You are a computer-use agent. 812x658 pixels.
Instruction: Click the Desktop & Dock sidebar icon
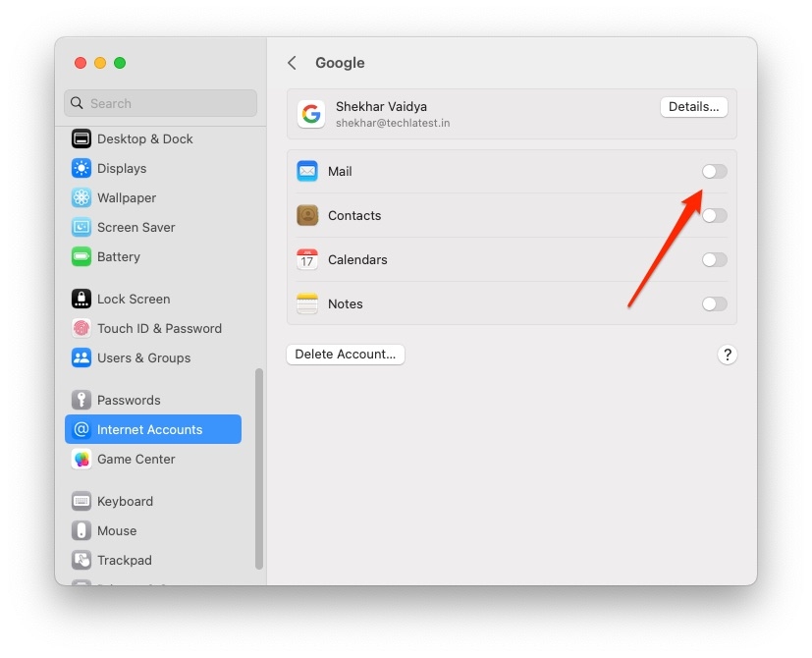click(81, 138)
